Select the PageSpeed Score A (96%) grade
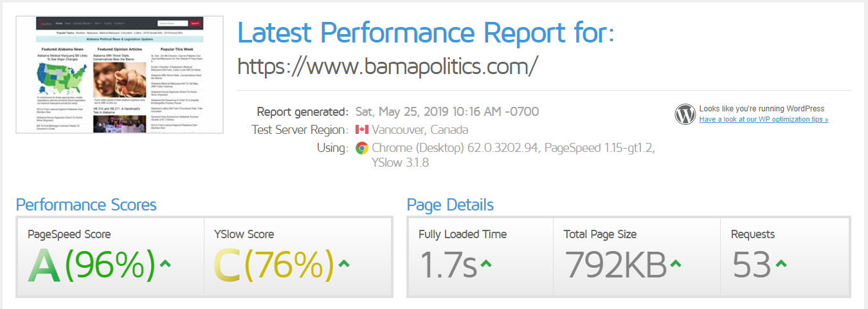Viewport: 868px width, 309px height. pos(92,265)
